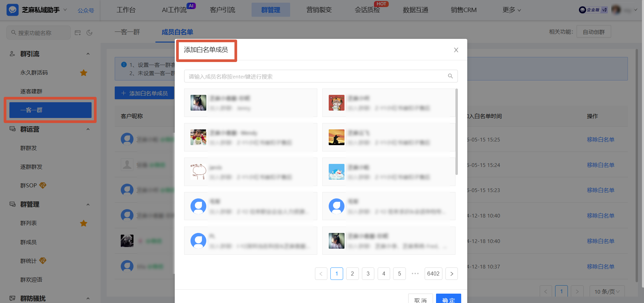Click the dialog member list scrollbar
Image resolution: width=644 pixels, height=303 pixels.
pos(457,132)
